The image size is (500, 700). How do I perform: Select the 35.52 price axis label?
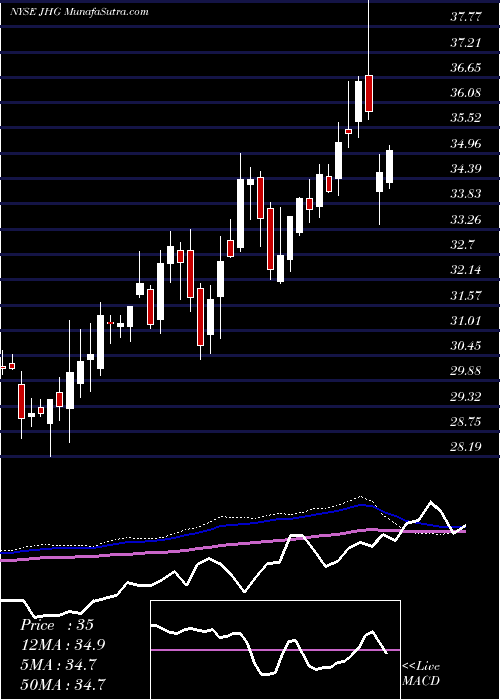pyautogui.click(x=466, y=118)
